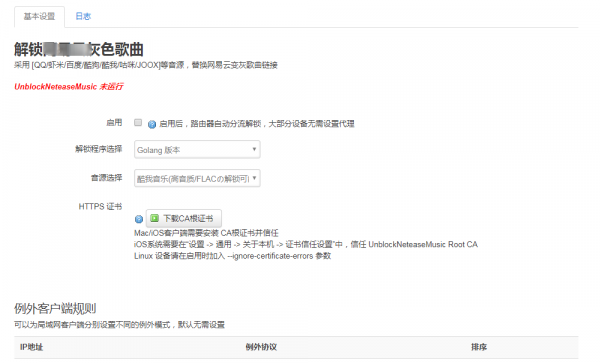Viewport: 600px width, 363px height.
Task: Click the 例外协议 column header
Action: (261, 347)
